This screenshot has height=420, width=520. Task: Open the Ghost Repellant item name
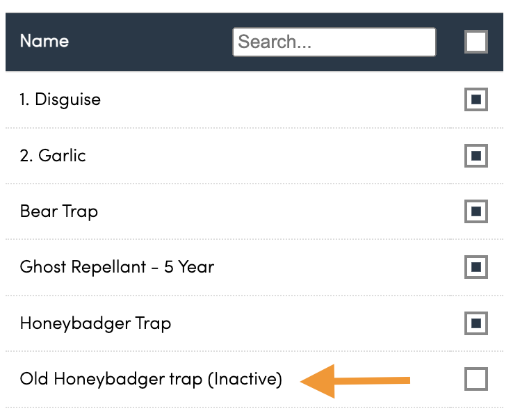pyautogui.click(x=117, y=266)
